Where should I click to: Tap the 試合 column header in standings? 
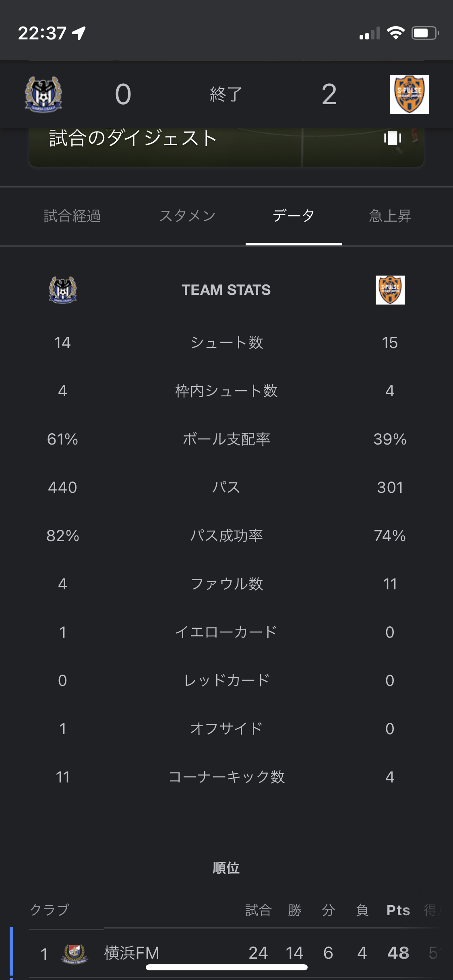(258, 910)
